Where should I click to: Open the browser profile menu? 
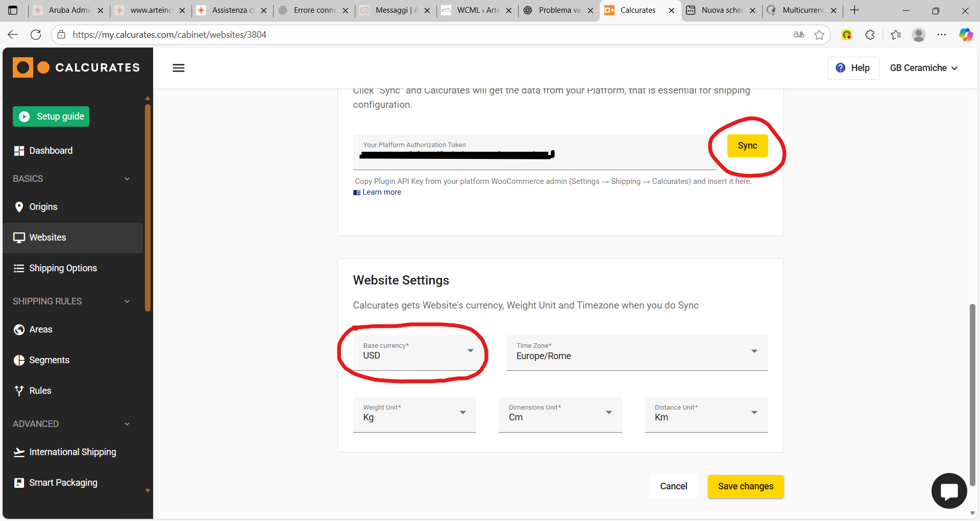(x=919, y=35)
